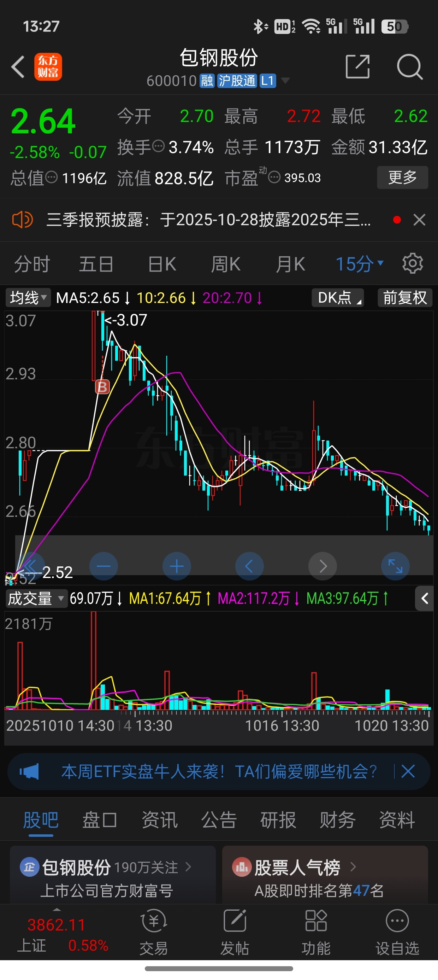The height and width of the screenshot is (980, 438).
Task: Tap the 股票人气榜 chart icon
Action: pos(242,867)
